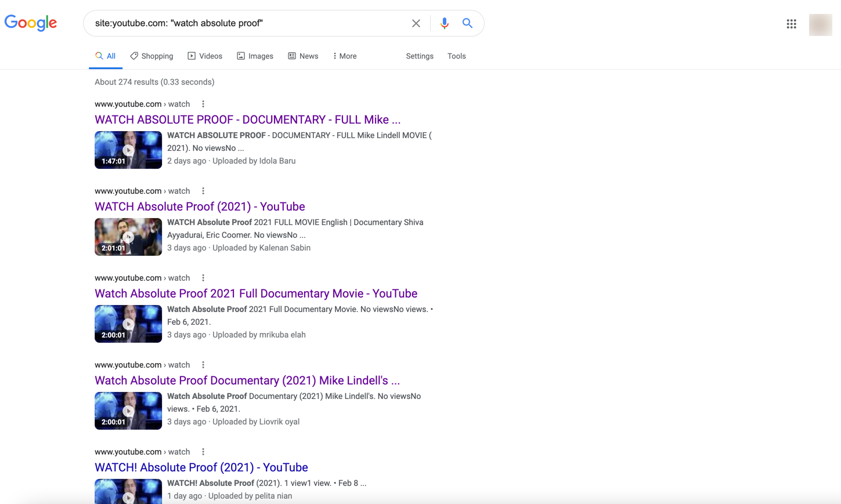
Task: Open Google apps with the grid icon
Action: point(791,24)
